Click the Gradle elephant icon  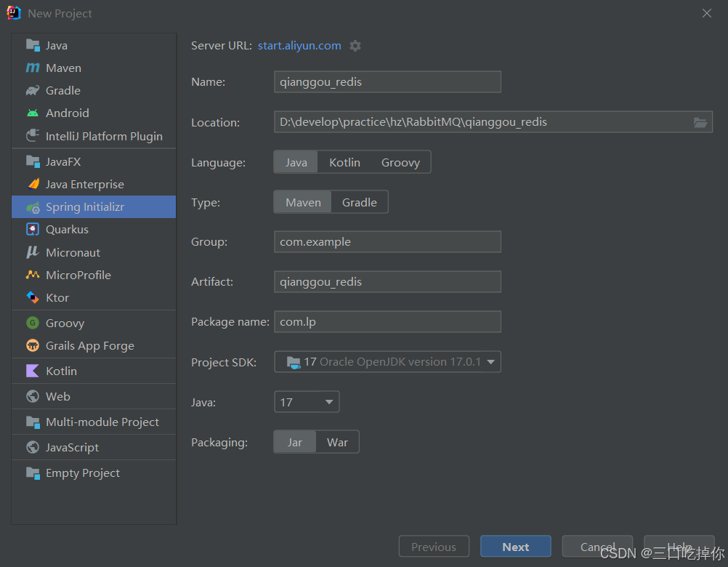click(x=33, y=91)
